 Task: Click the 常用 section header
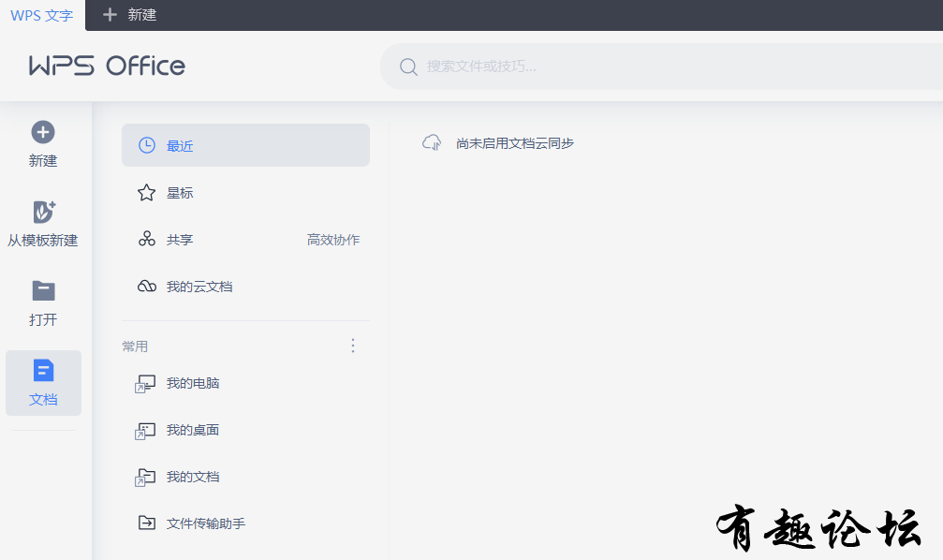[x=135, y=346]
